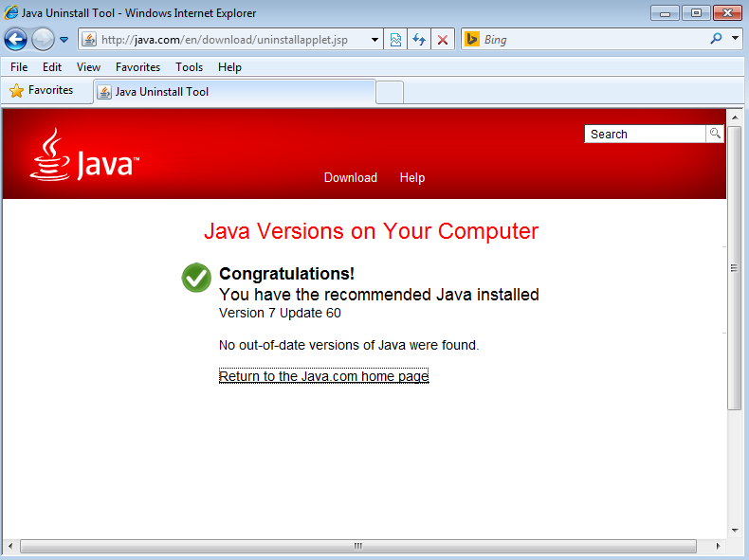The width and height of the screenshot is (749, 560).
Task: Maximize the Internet Explorer window
Action: (696, 13)
